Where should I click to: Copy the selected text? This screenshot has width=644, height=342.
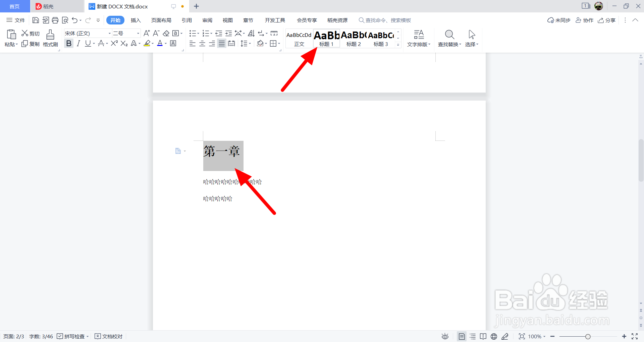[31, 44]
